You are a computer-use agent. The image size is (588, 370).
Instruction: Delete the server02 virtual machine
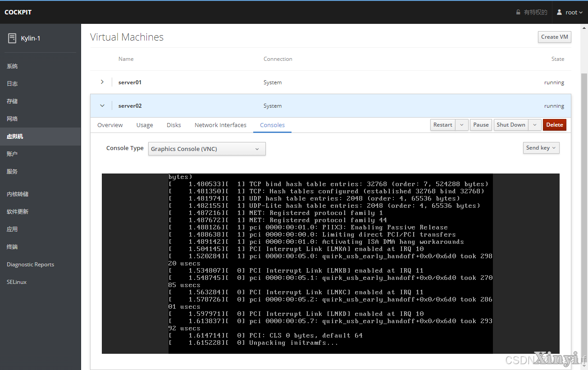coord(555,125)
